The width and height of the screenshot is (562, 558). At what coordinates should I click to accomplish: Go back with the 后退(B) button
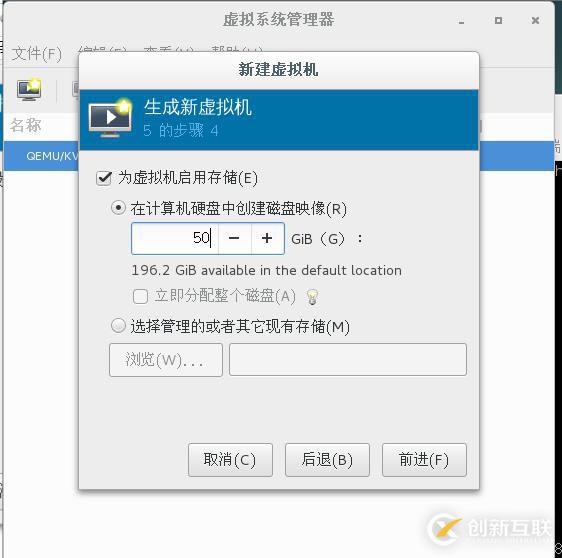(327, 460)
